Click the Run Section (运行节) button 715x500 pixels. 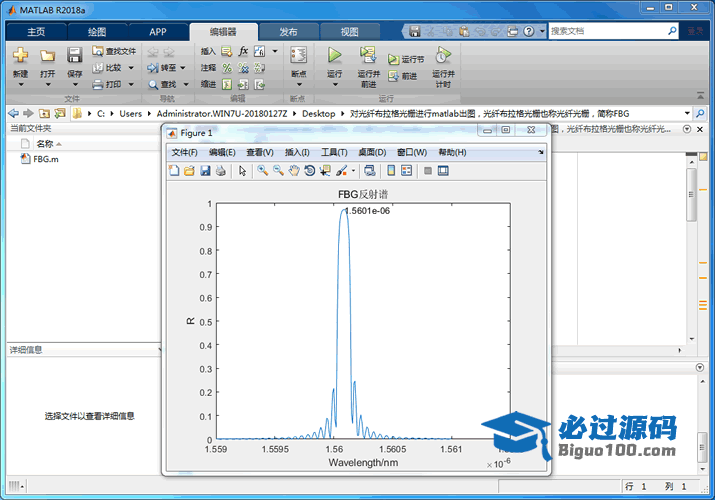coord(407,60)
